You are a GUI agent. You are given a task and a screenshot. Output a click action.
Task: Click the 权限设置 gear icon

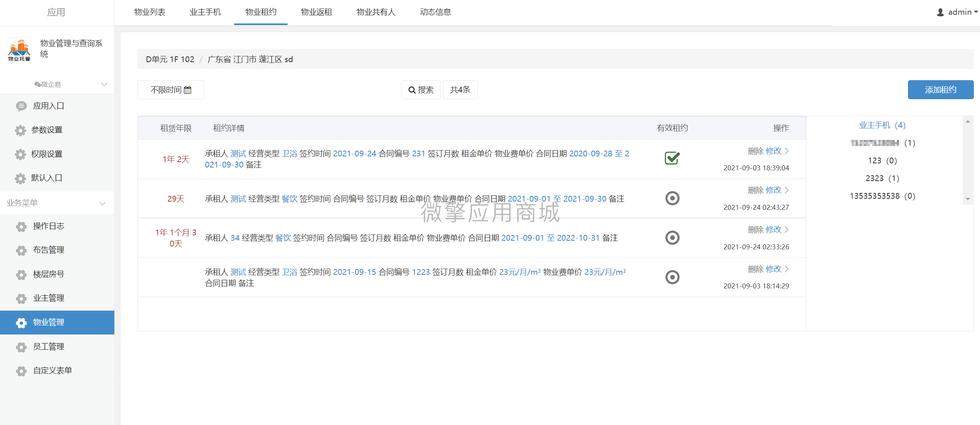[20, 154]
